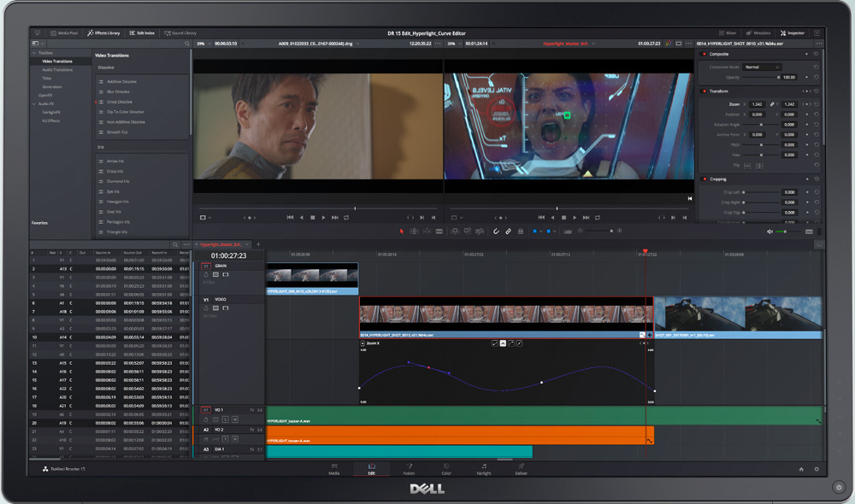Select the Diamond Iris transition
The width and height of the screenshot is (855, 504).
coord(118,181)
